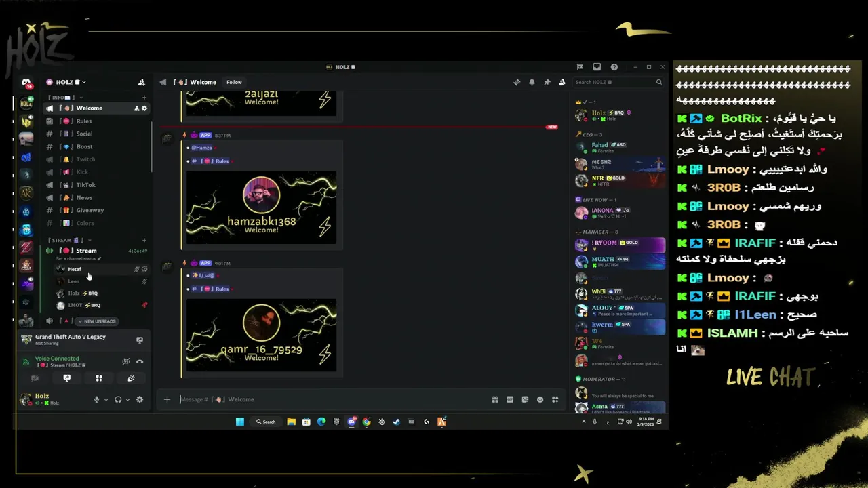Open the Boost channel
Screen dimensions: 868x488
pyautogui.click(x=98, y=146)
